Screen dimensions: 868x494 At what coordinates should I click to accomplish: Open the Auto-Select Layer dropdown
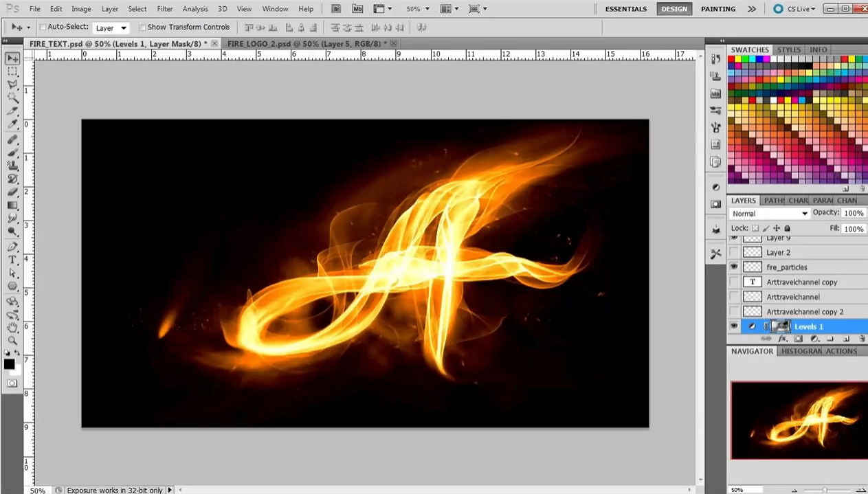(111, 28)
